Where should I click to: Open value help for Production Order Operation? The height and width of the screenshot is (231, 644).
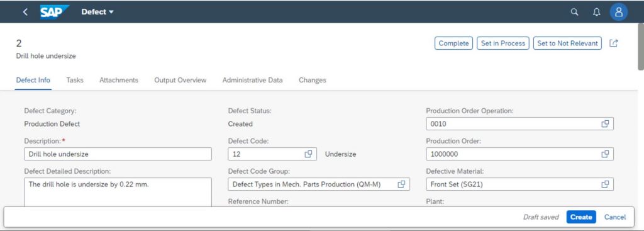(x=605, y=124)
